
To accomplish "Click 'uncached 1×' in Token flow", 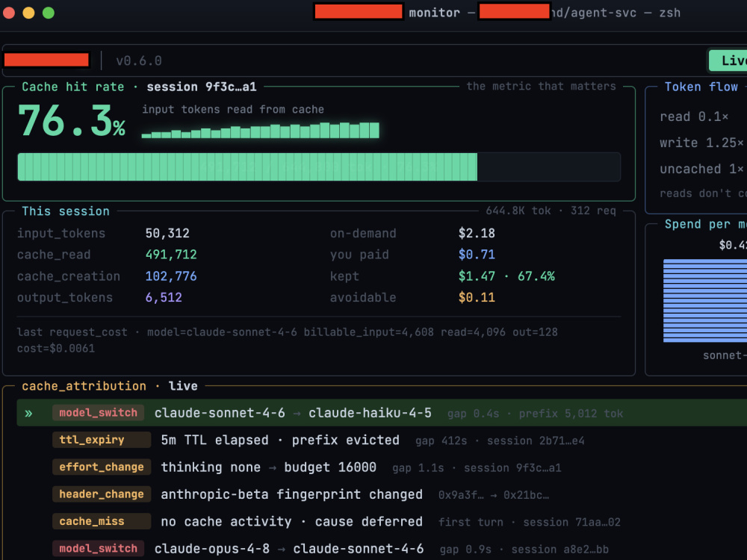I will pyautogui.click(x=701, y=169).
